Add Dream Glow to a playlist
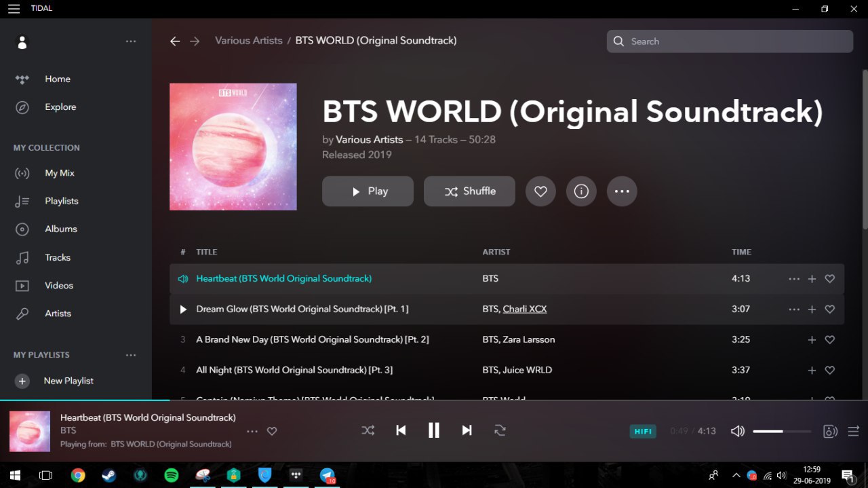868x488 pixels. tap(812, 309)
